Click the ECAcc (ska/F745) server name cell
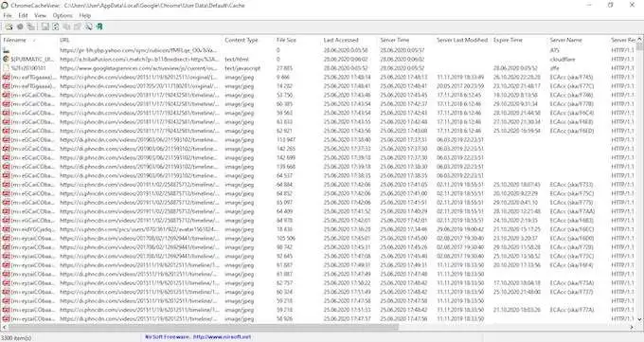The width and height of the screenshot is (644, 342). tap(572, 77)
